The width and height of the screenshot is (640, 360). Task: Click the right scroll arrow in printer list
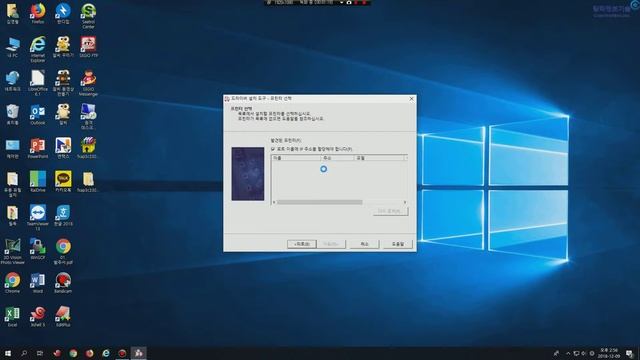tap(405, 202)
